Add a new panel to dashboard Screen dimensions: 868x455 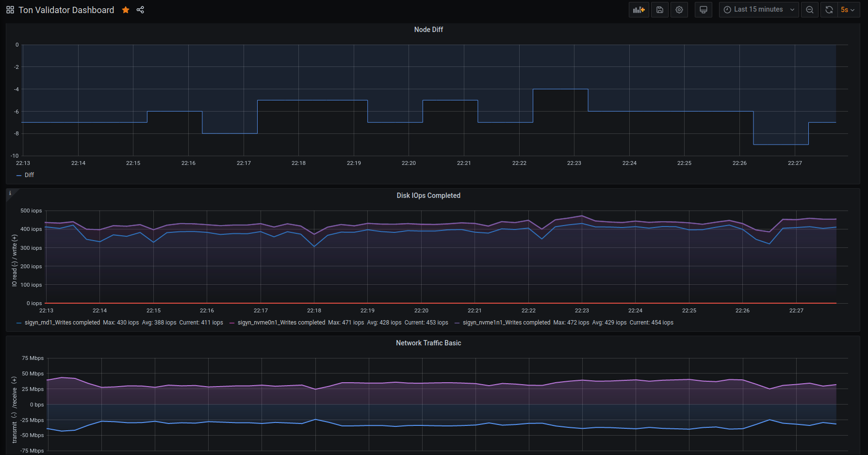(639, 10)
